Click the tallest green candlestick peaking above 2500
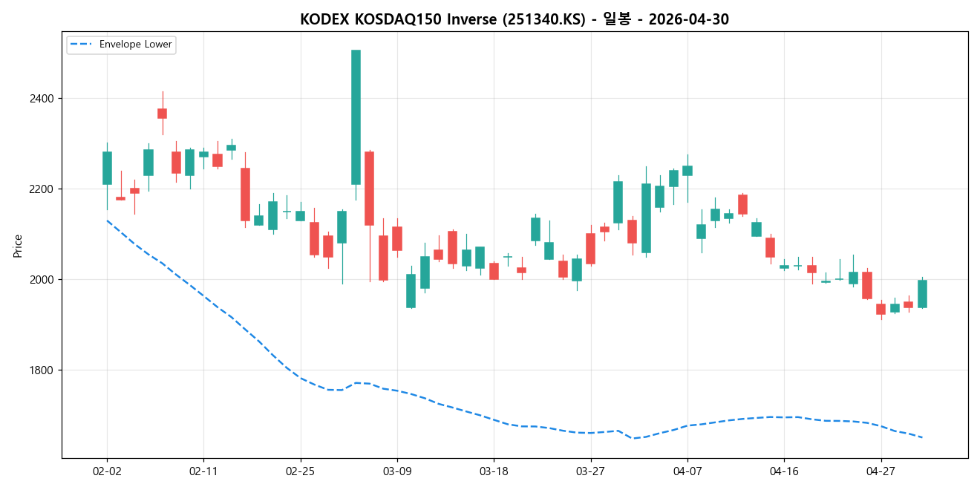This screenshot has width=980, height=490. coord(356,117)
